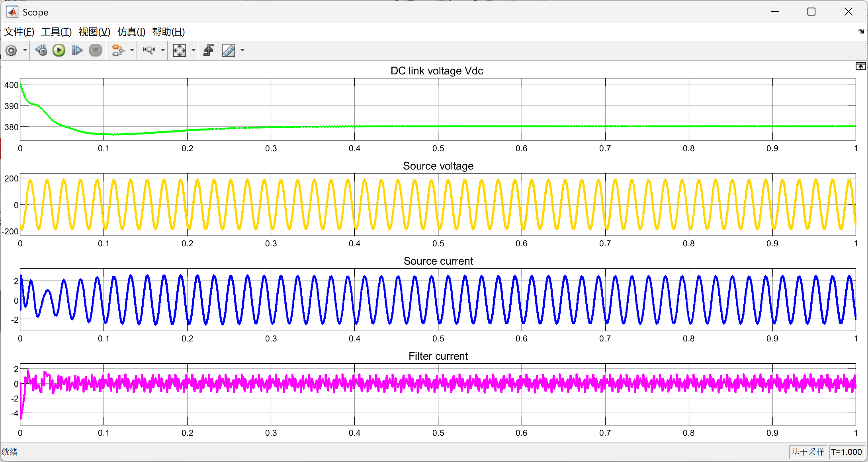Image resolution: width=868 pixels, height=462 pixels.
Task: Toggle the Cursor Measurements ruler
Action: [x=229, y=51]
